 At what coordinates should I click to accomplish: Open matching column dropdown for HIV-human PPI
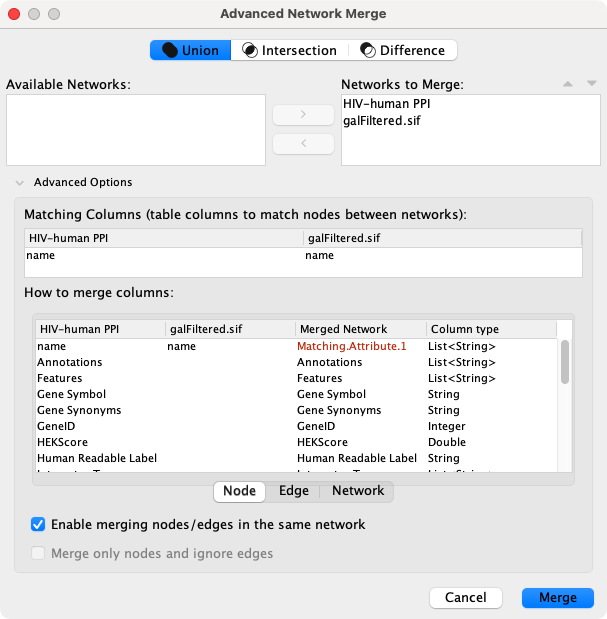(x=164, y=255)
